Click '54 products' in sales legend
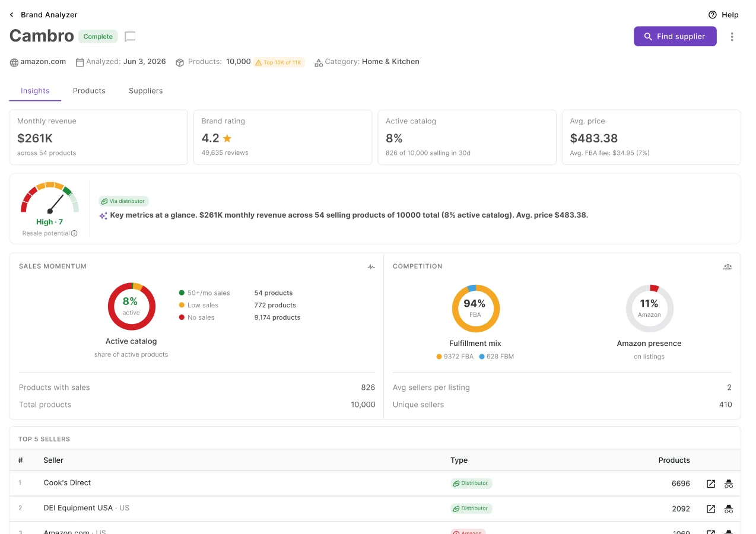The width and height of the screenshot is (756, 534). (x=274, y=293)
